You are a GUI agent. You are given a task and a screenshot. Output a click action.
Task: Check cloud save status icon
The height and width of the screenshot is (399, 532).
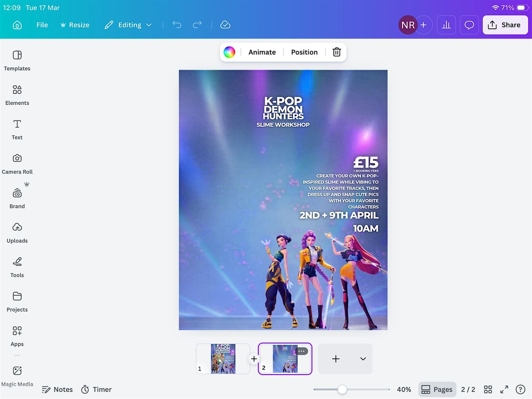click(x=225, y=25)
